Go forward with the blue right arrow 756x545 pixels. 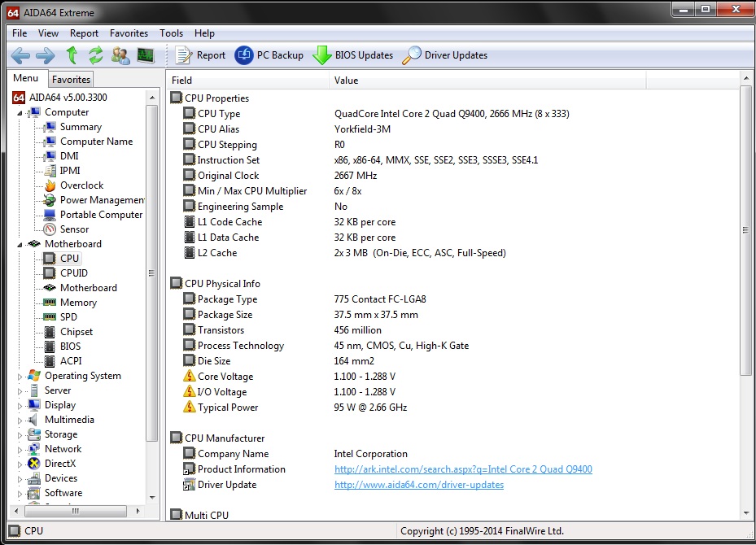coord(46,55)
